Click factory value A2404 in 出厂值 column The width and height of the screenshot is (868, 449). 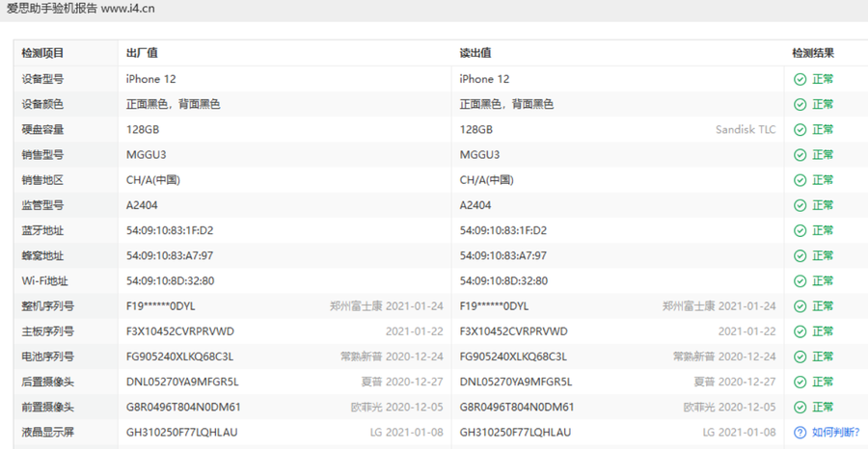click(143, 205)
